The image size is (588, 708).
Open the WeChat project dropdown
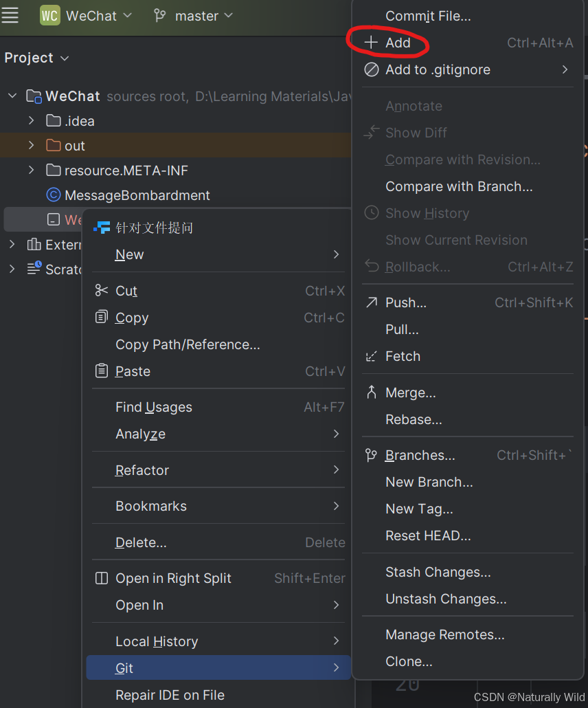(98, 16)
